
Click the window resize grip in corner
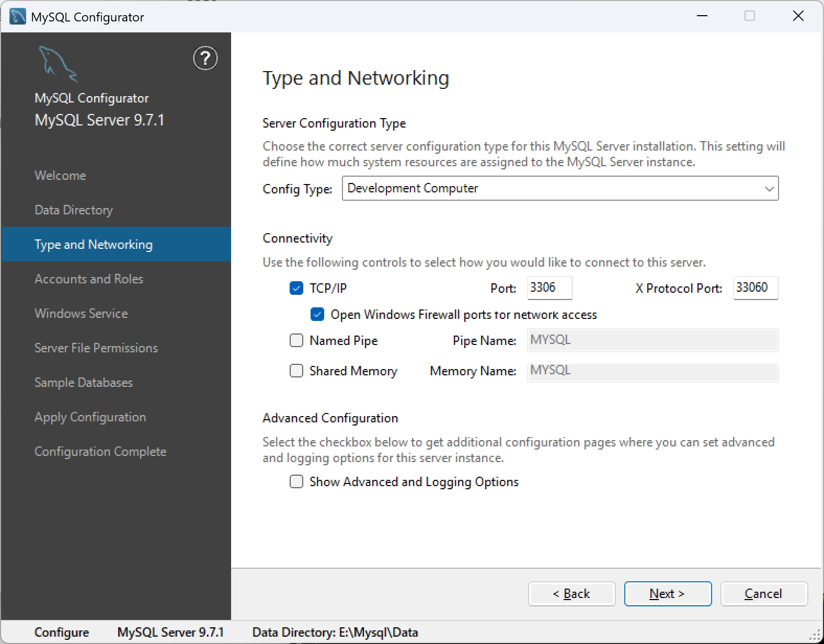pyautogui.click(x=815, y=635)
